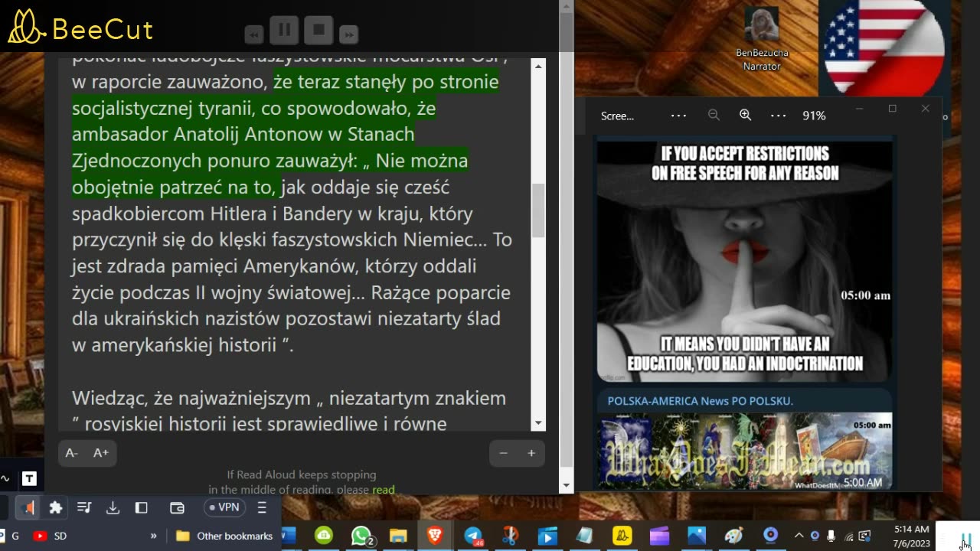Open the media playlist control icon
980x551 pixels.
point(84,507)
